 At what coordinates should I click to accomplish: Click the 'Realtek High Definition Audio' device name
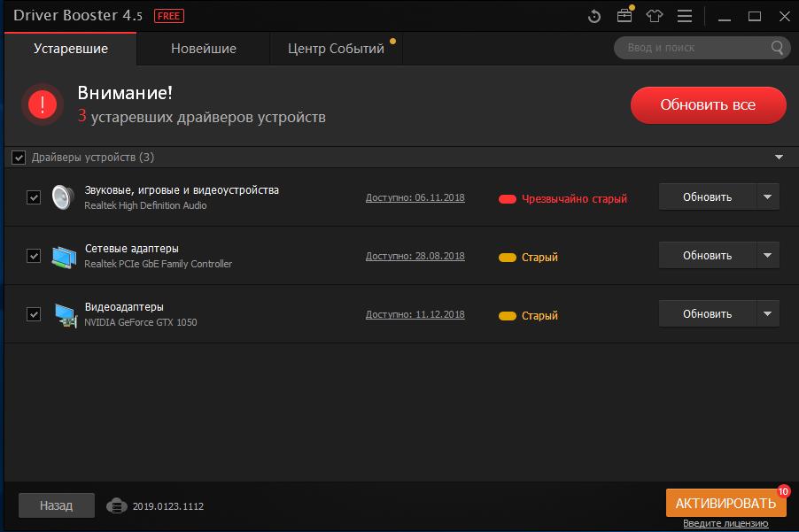coord(145,205)
